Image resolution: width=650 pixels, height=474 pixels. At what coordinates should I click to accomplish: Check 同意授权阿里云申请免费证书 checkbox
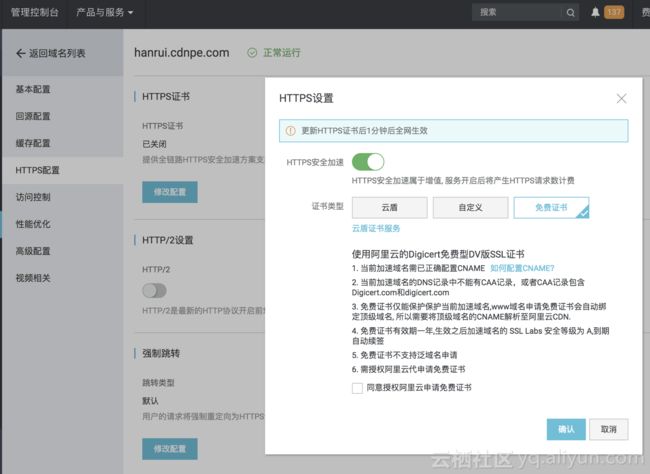pyautogui.click(x=357, y=388)
